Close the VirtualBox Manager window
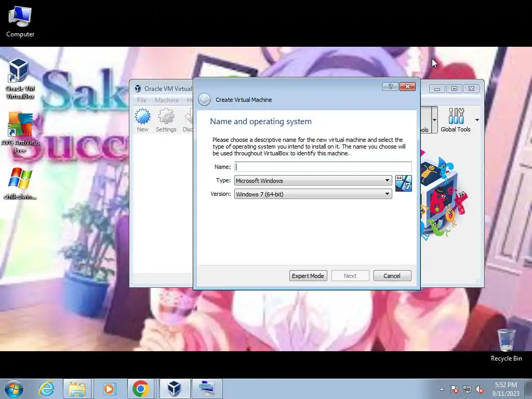 [x=471, y=88]
